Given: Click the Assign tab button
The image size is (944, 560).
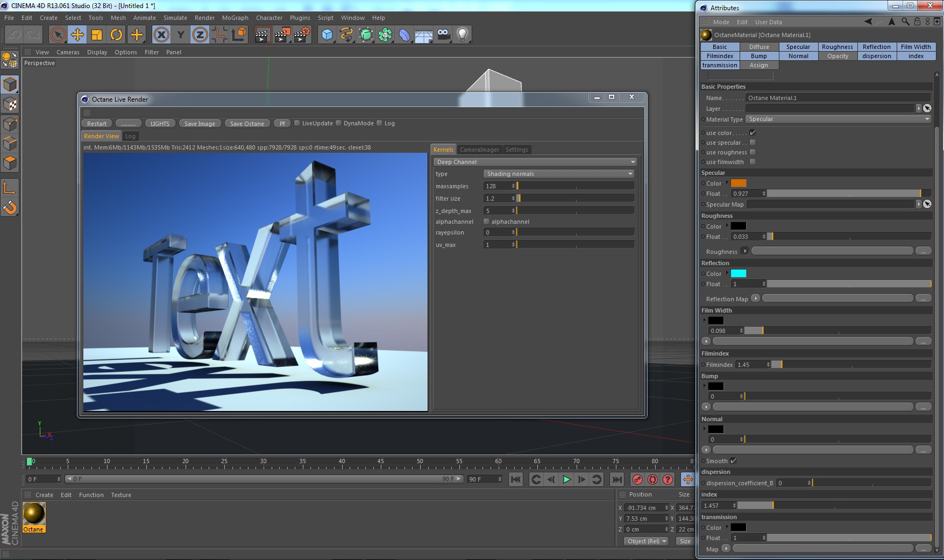Looking at the screenshot, I should pyautogui.click(x=759, y=65).
